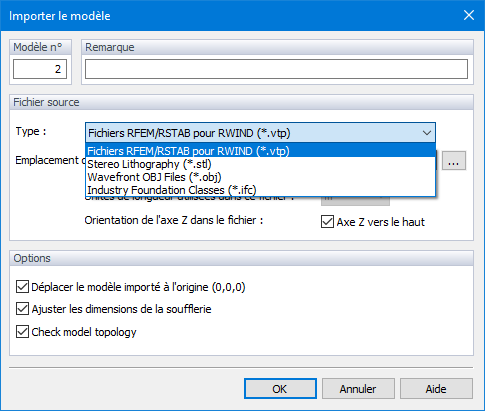Click the Emplacement file path field
The image size is (485, 411).
tap(438, 161)
